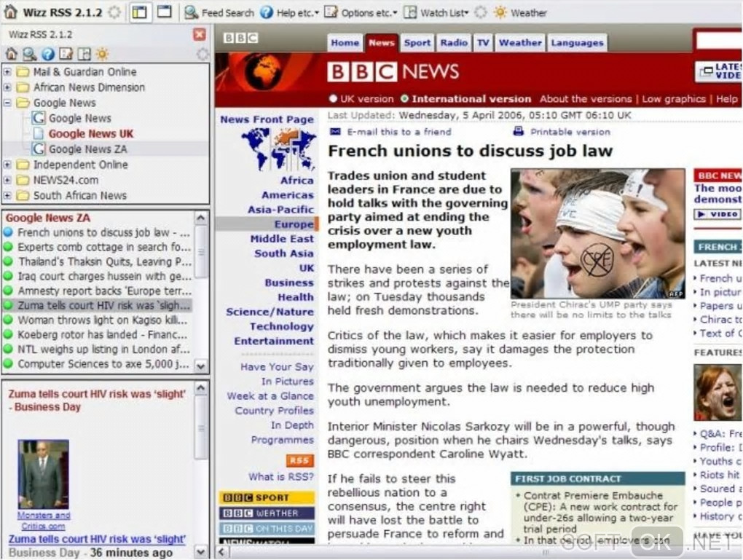This screenshot has height=560, width=743.
Task: Select the International version radio button
Action: click(x=404, y=98)
